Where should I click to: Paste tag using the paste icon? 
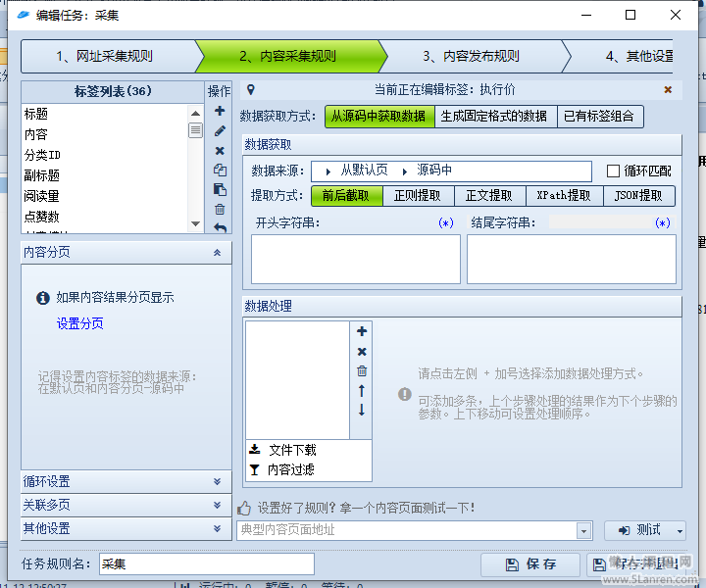(x=220, y=190)
